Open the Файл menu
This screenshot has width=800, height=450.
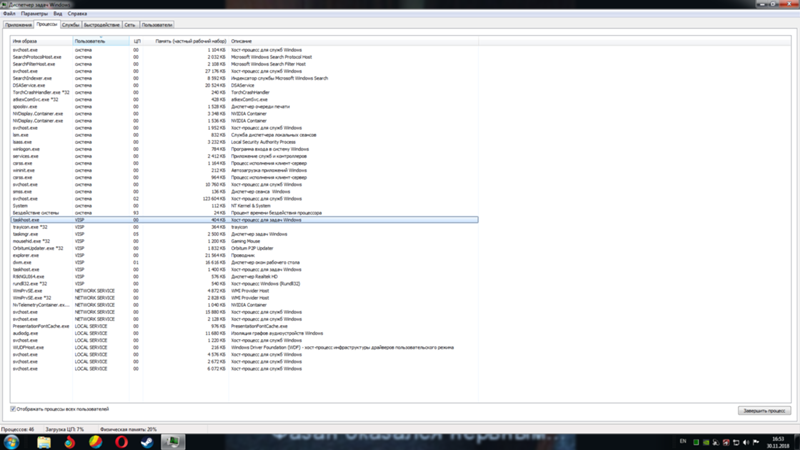click(9, 14)
